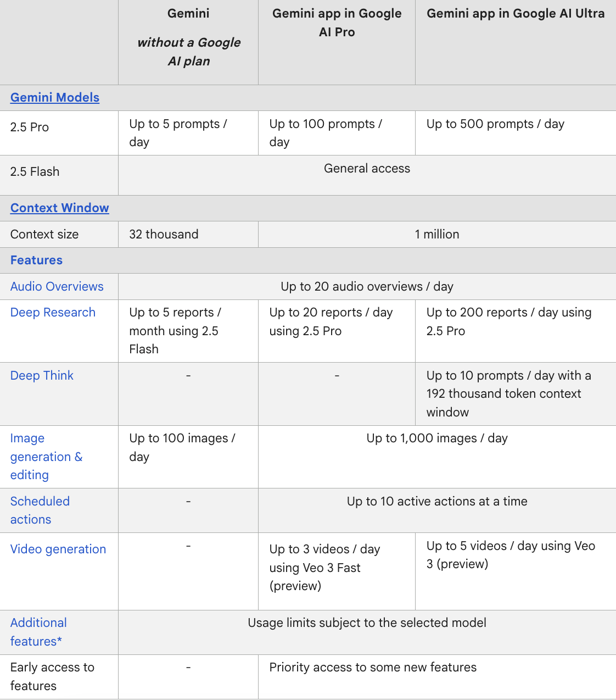This screenshot has width=616, height=700.
Task: Click the 'Gemini app in Google AI Ultra' header
Action: tap(516, 13)
